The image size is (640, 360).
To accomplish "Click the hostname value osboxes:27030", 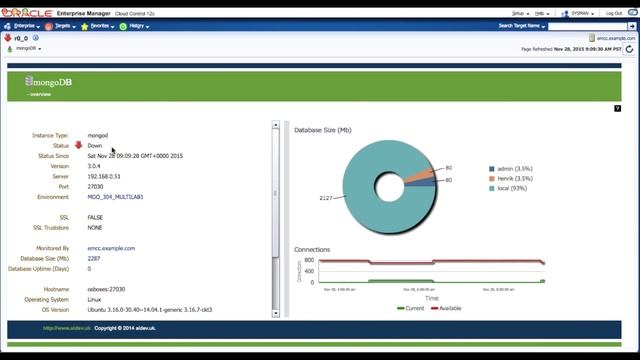I will click(106, 289).
